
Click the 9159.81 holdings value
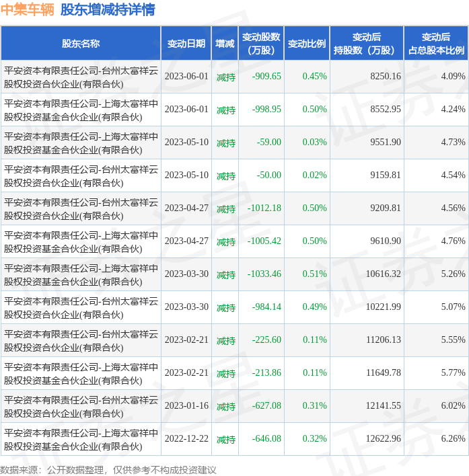pyautogui.click(x=386, y=175)
